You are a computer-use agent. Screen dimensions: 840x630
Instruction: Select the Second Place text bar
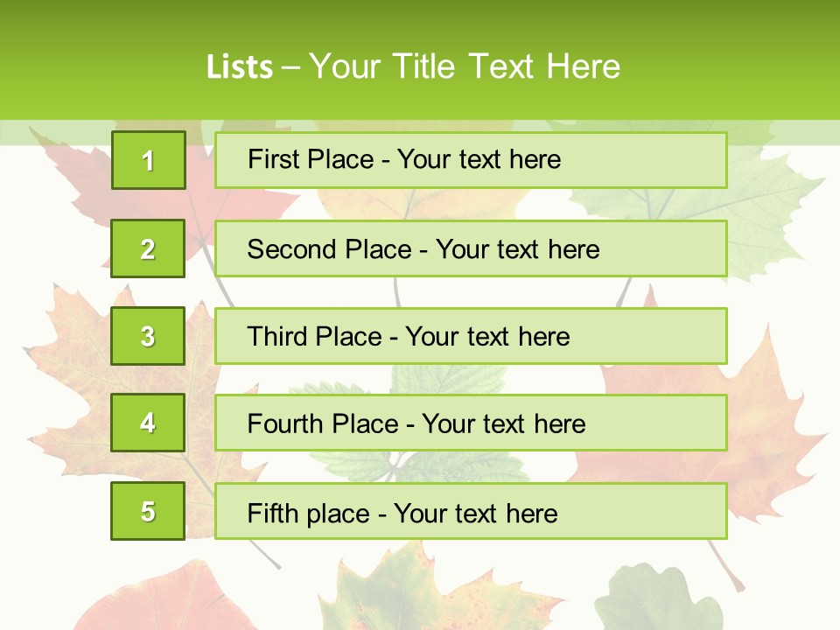point(471,248)
